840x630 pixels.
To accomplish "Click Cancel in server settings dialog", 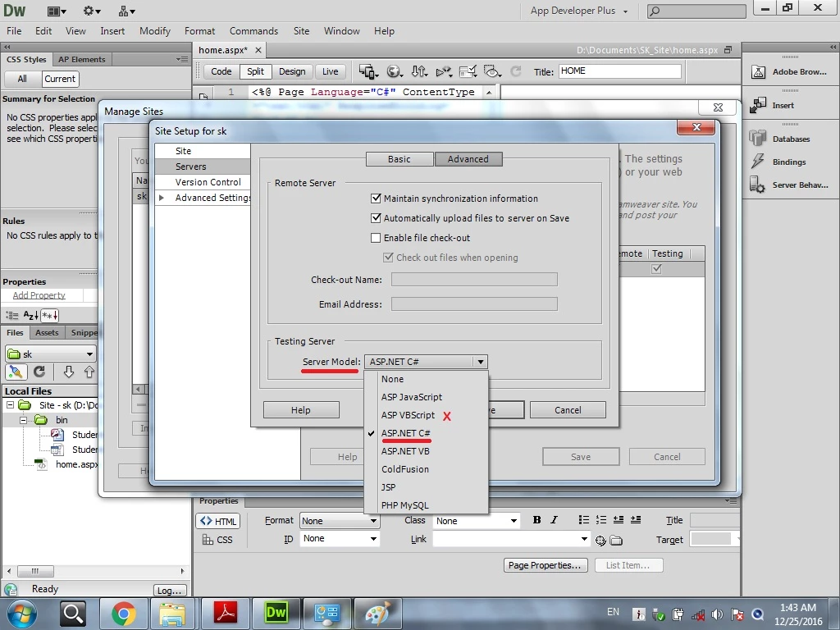I will (568, 410).
